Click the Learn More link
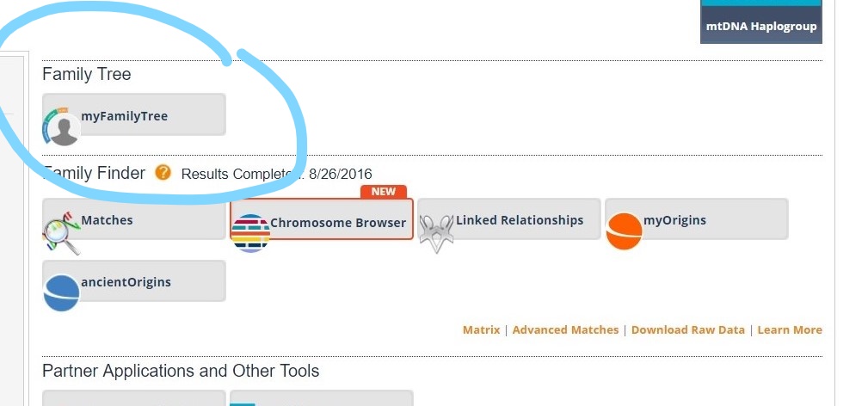 pyautogui.click(x=789, y=329)
